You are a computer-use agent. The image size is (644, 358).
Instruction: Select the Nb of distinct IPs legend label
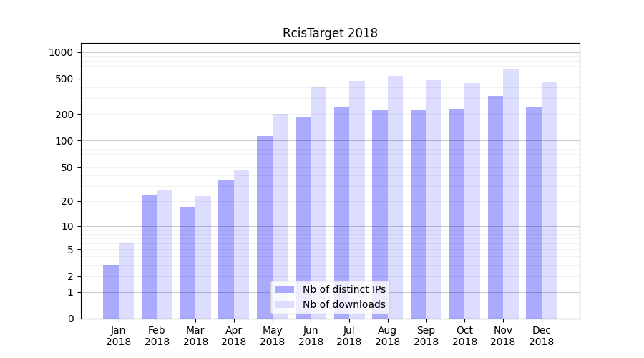pos(343,289)
